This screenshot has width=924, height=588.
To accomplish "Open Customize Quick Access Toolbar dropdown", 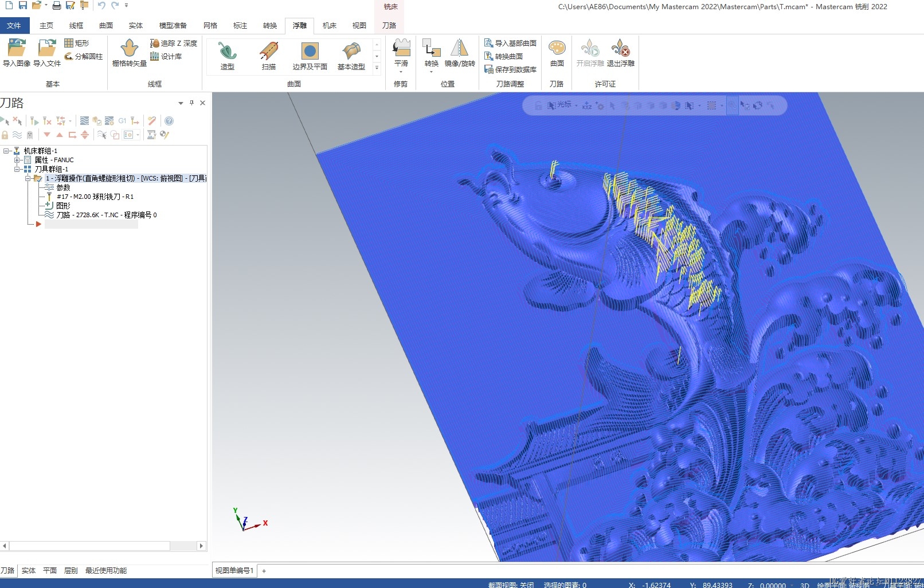I will tap(126, 5).
